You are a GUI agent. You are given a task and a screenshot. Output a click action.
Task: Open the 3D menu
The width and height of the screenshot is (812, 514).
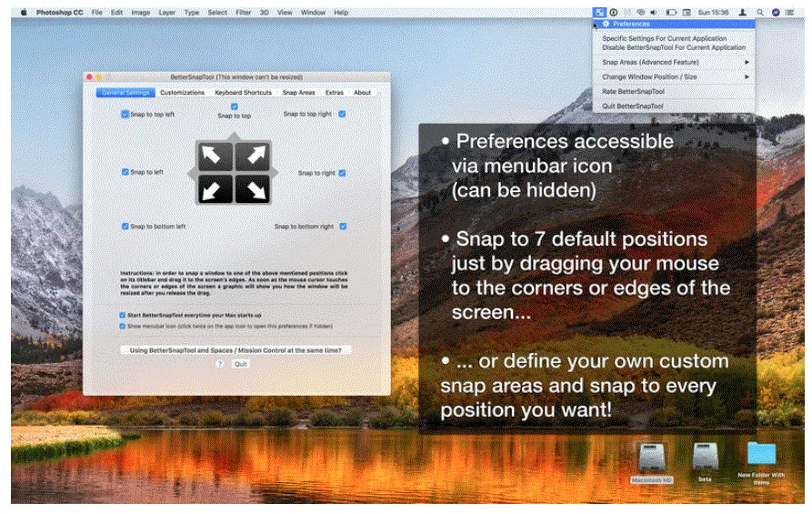264,13
